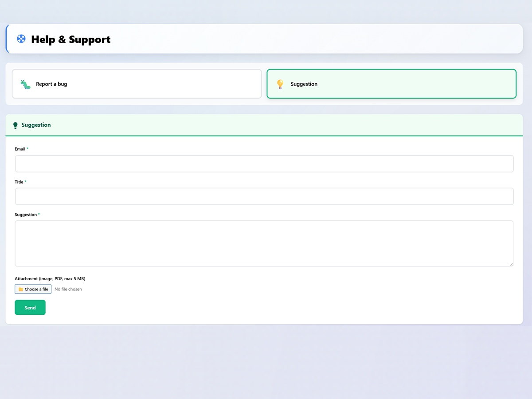The height and width of the screenshot is (399, 532).
Task: Click the lightbulb icon on the Suggestion card
Action: (280, 84)
